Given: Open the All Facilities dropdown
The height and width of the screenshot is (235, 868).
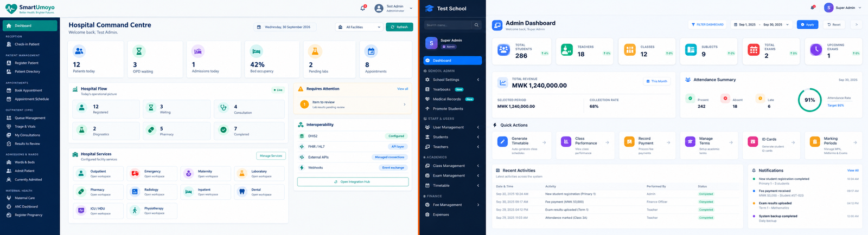Looking at the screenshot, I should pos(359,27).
